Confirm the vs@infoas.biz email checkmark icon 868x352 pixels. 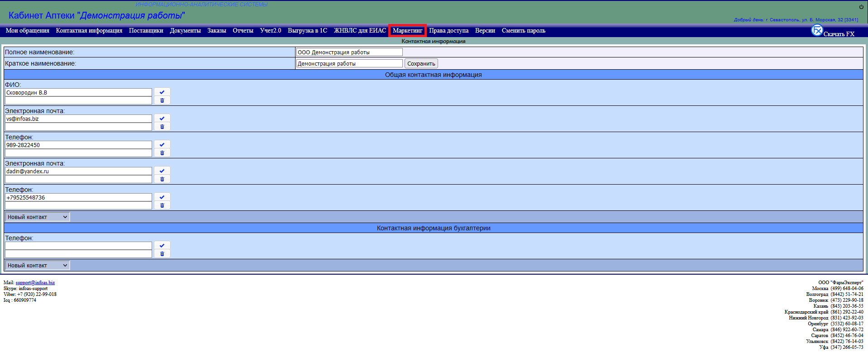[162, 119]
